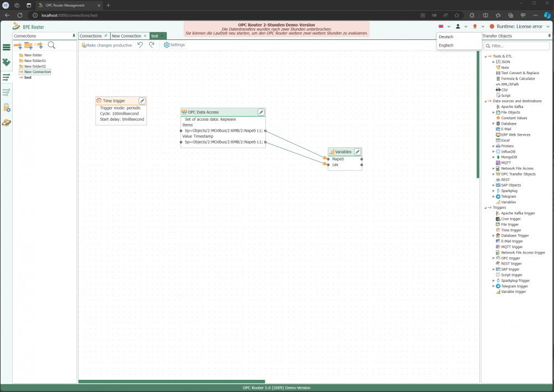Image resolution: width=554 pixels, height=392 pixels.
Task: Open the hamburger menu in left sidebar
Action: point(6,47)
